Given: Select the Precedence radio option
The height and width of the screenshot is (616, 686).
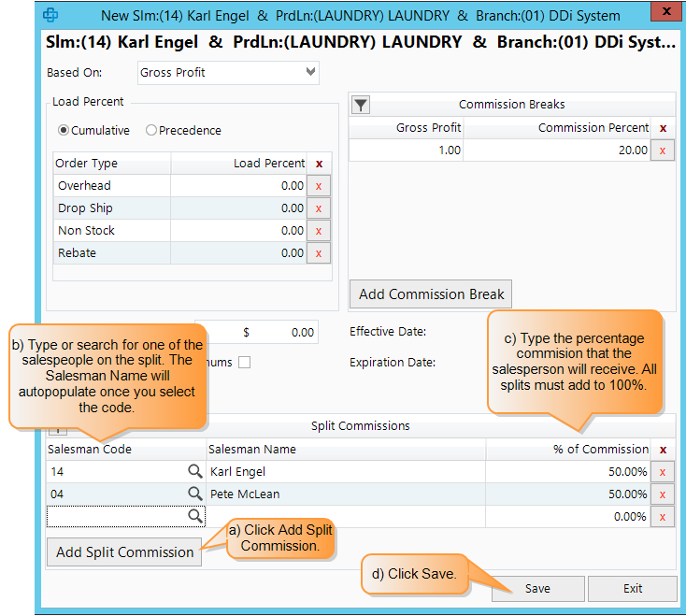Looking at the screenshot, I should pos(151,131).
